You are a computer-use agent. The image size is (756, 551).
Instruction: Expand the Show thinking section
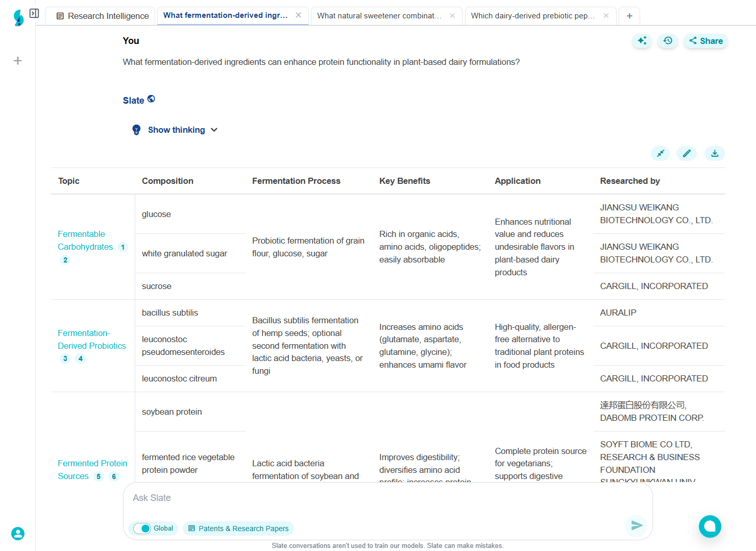click(176, 130)
